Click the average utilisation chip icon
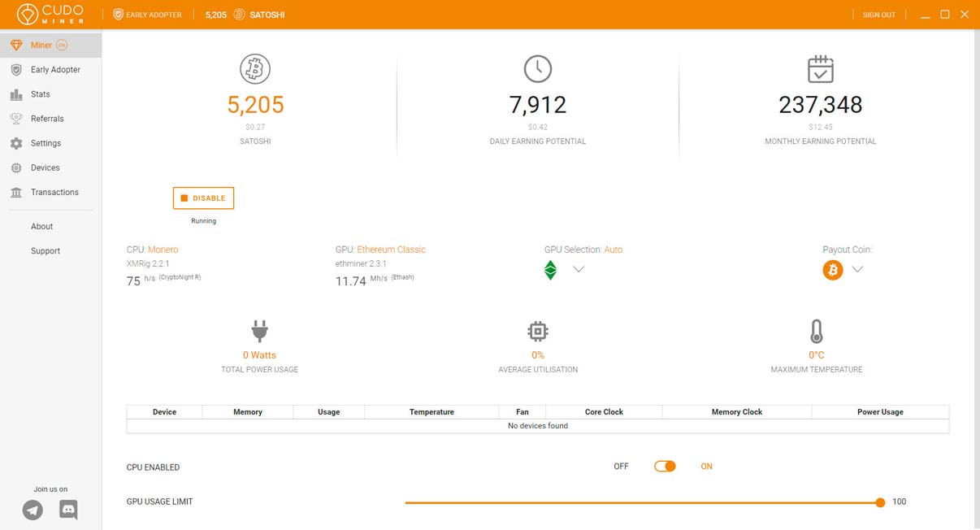Viewport: 980px width, 530px height. (x=538, y=332)
